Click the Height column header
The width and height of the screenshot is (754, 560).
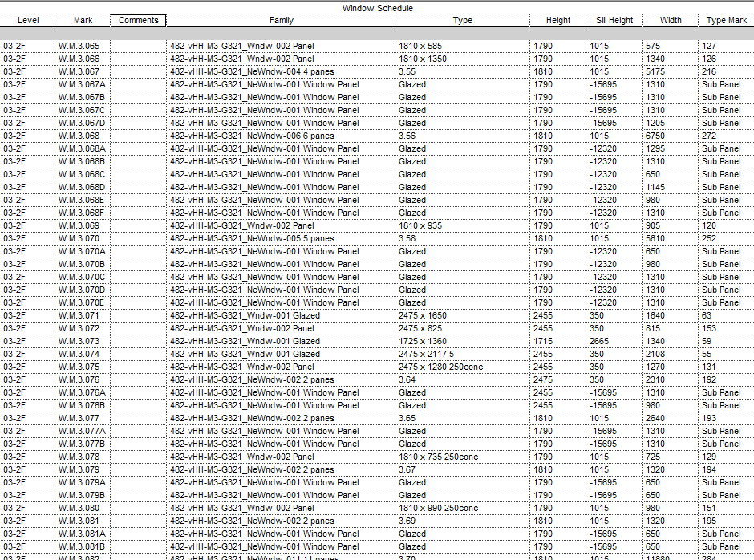(x=557, y=20)
